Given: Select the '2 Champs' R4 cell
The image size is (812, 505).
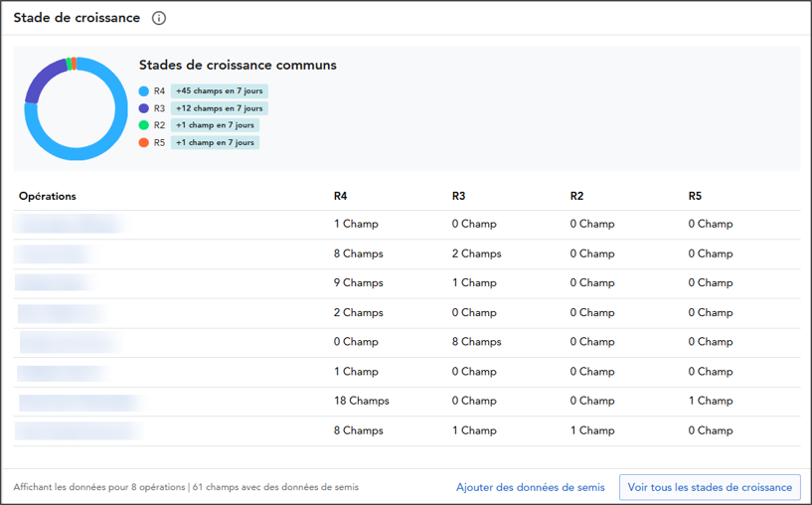Looking at the screenshot, I should [359, 313].
